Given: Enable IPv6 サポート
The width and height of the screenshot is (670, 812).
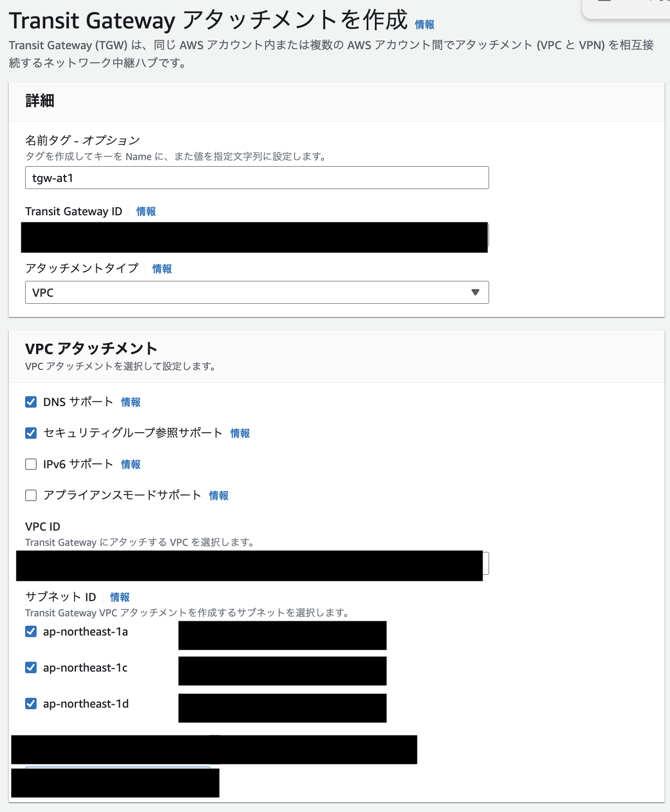Looking at the screenshot, I should pos(31,464).
